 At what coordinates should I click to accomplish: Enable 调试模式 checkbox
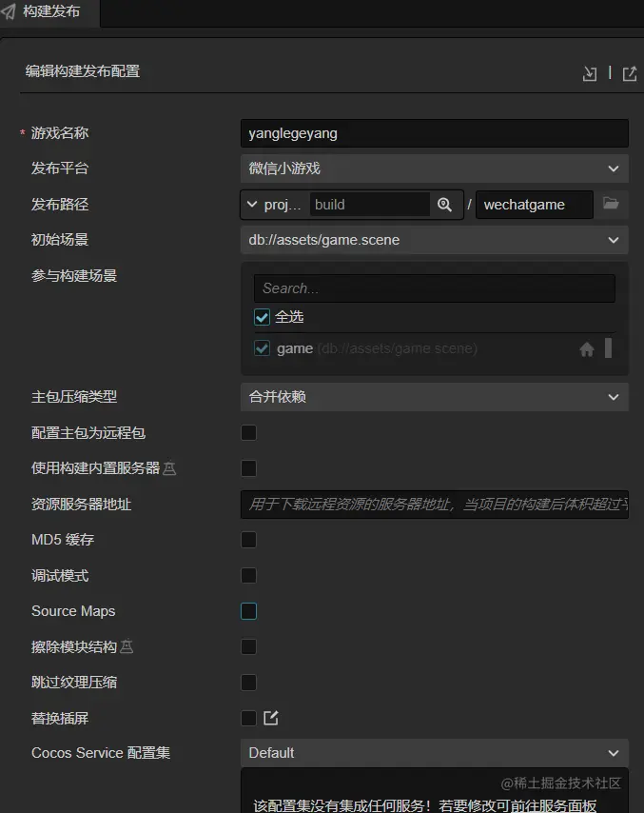pos(248,575)
